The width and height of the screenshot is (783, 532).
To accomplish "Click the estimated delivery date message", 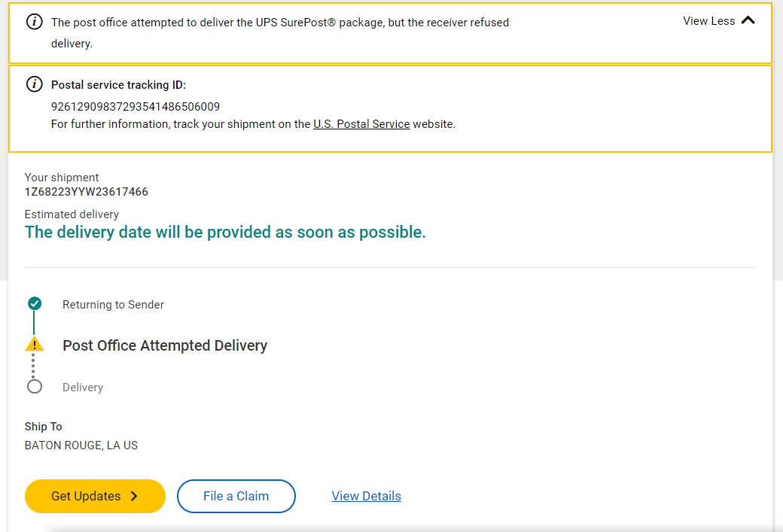I will click(x=225, y=233).
